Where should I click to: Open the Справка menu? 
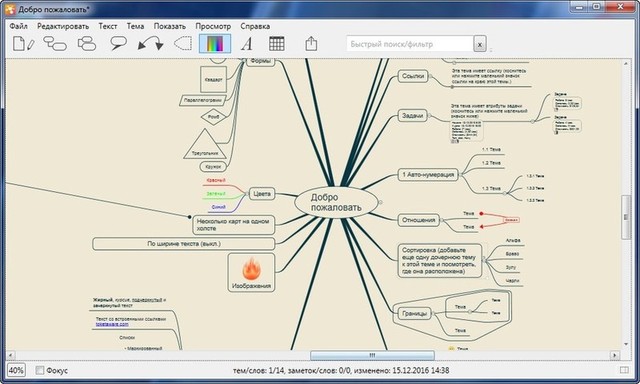pyautogui.click(x=255, y=26)
